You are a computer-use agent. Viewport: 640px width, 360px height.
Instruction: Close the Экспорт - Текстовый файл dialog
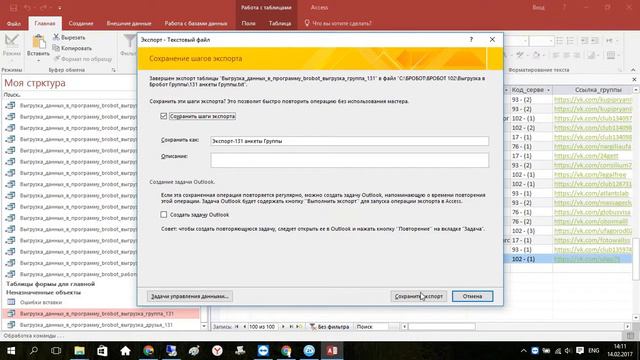click(492, 40)
